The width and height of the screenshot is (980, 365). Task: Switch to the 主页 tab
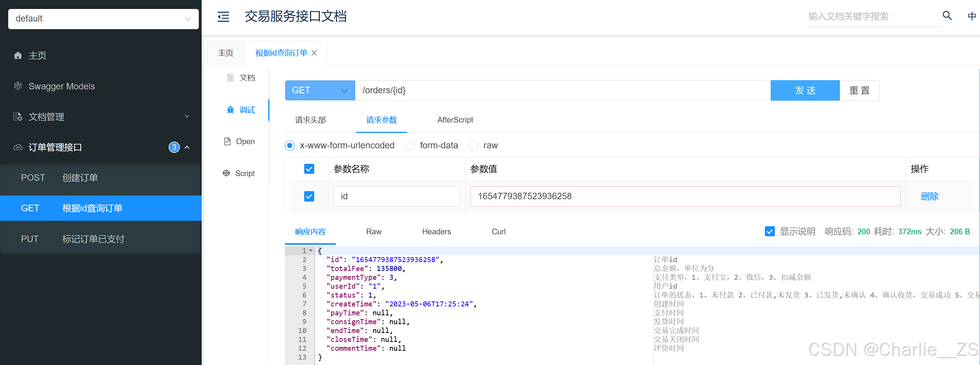pos(226,53)
